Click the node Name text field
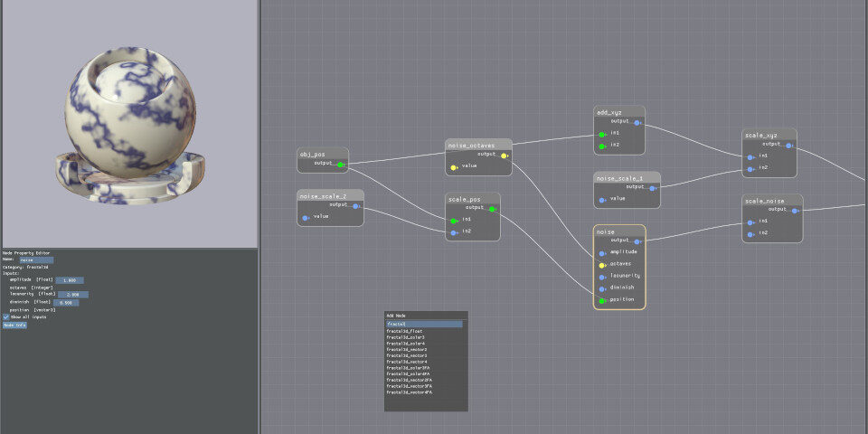This screenshot has width=868, height=434. coord(36,260)
